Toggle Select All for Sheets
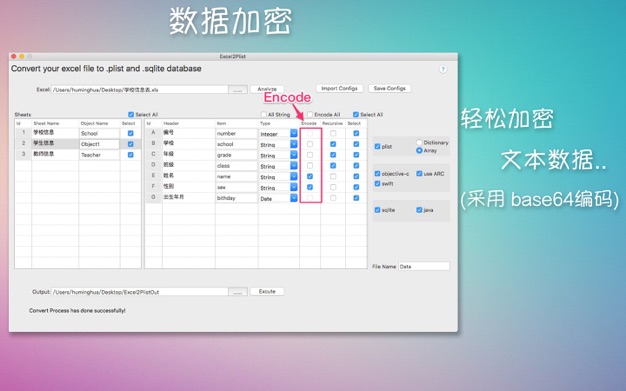 [x=131, y=115]
